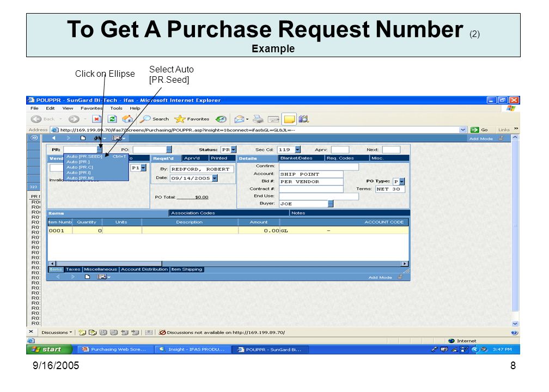Open the Discussions dropdown menu

[57, 333]
